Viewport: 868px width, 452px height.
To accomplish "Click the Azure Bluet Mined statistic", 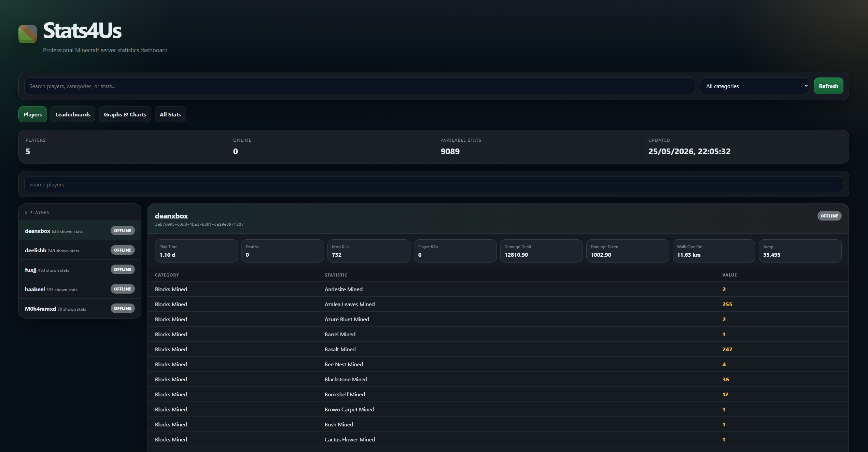I will [x=347, y=319].
